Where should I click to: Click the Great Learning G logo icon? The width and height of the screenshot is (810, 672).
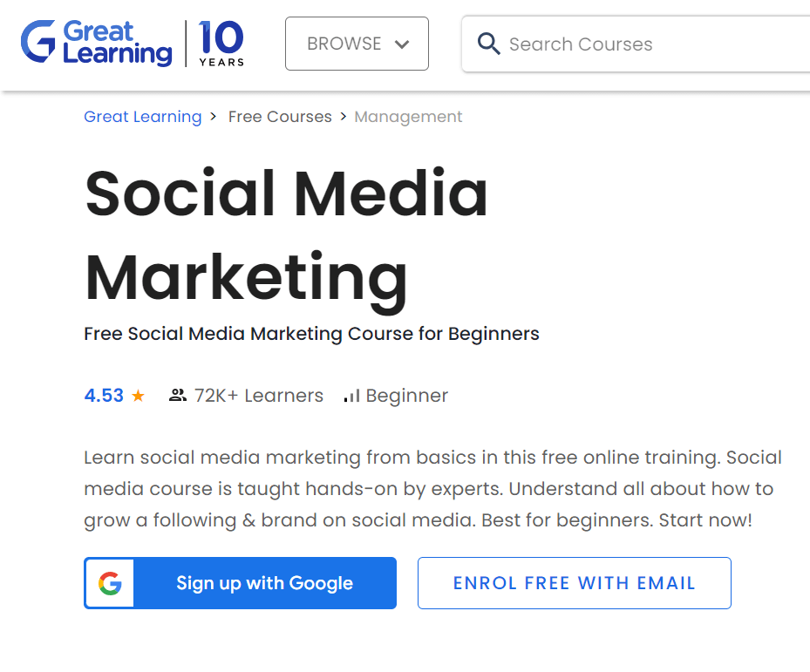38,42
